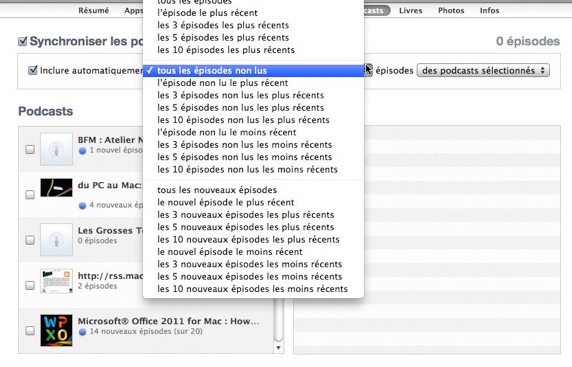Open the Résumé tab

coord(93,10)
